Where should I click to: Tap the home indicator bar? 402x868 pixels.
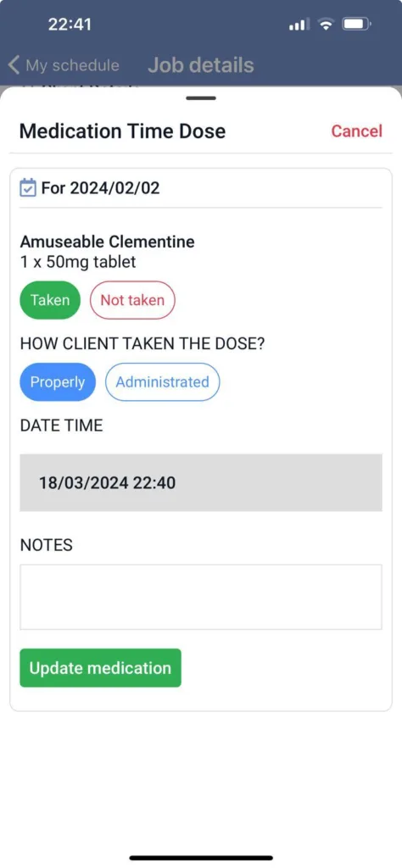click(x=201, y=858)
